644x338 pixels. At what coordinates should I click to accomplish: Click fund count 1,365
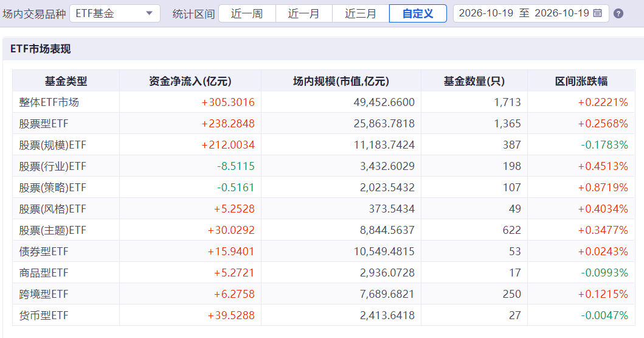pos(508,124)
